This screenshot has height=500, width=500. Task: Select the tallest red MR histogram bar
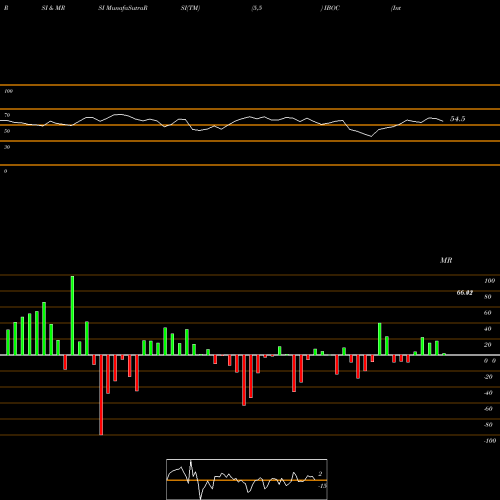(101, 395)
